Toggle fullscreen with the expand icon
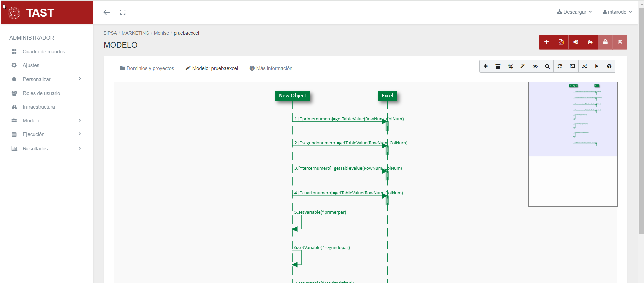 click(123, 12)
